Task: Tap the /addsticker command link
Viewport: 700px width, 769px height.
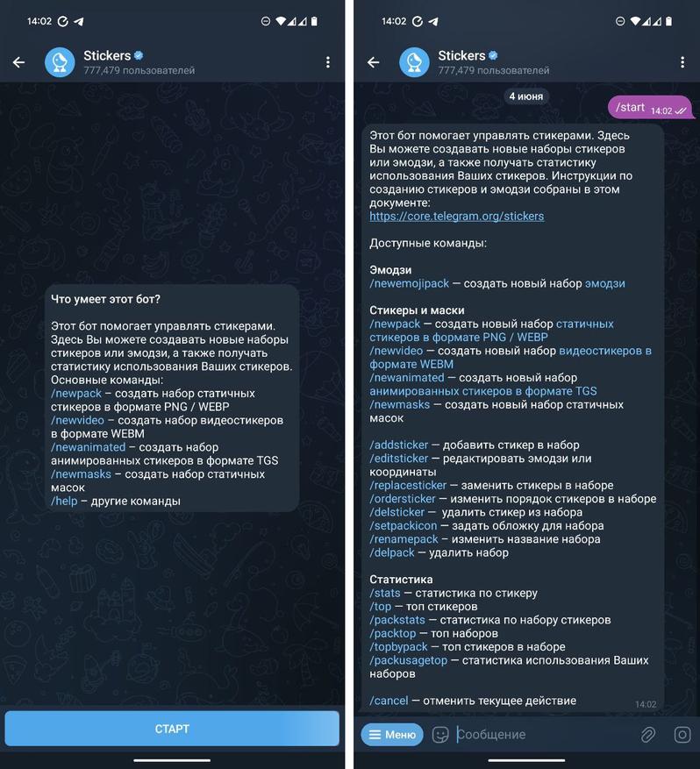Action: (399, 445)
